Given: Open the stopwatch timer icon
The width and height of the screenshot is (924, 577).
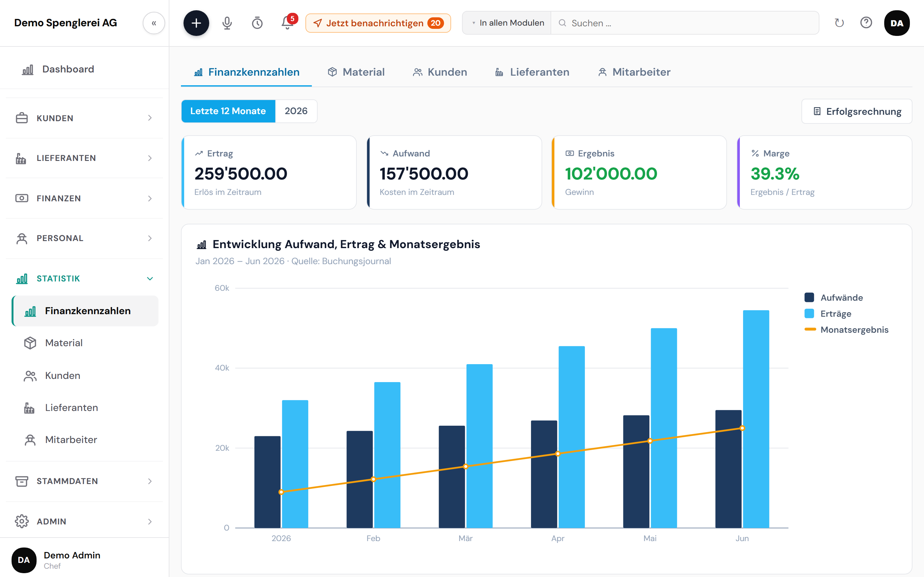Looking at the screenshot, I should (257, 23).
